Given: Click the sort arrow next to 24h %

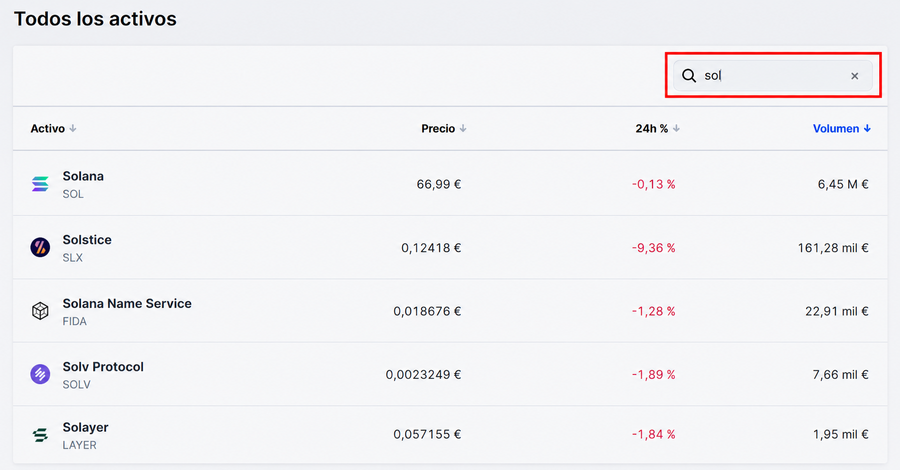Looking at the screenshot, I should click(x=676, y=129).
